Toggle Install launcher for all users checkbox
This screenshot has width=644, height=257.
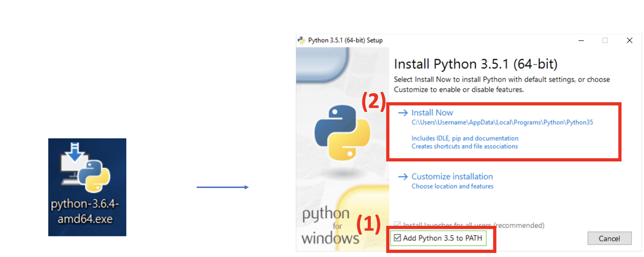(397, 225)
